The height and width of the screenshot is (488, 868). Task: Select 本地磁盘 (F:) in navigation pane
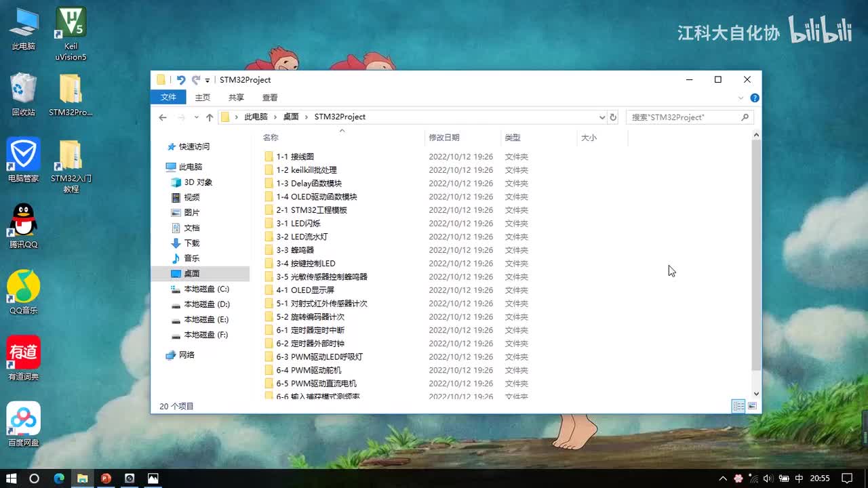(206, 335)
